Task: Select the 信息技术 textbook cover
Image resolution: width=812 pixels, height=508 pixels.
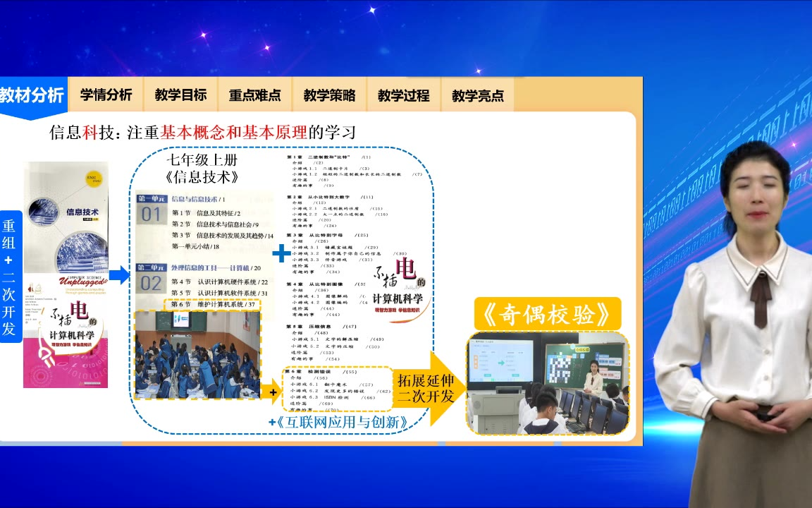Action: pos(66,217)
